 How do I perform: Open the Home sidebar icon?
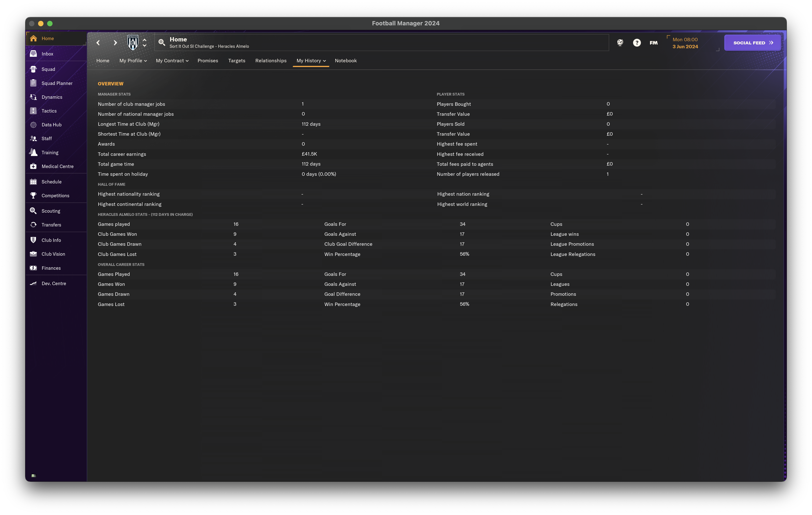pos(33,39)
